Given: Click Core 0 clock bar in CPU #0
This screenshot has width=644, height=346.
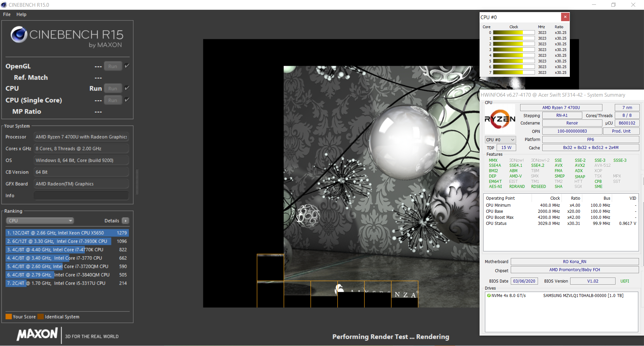Looking at the screenshot, I should point(514,33).
